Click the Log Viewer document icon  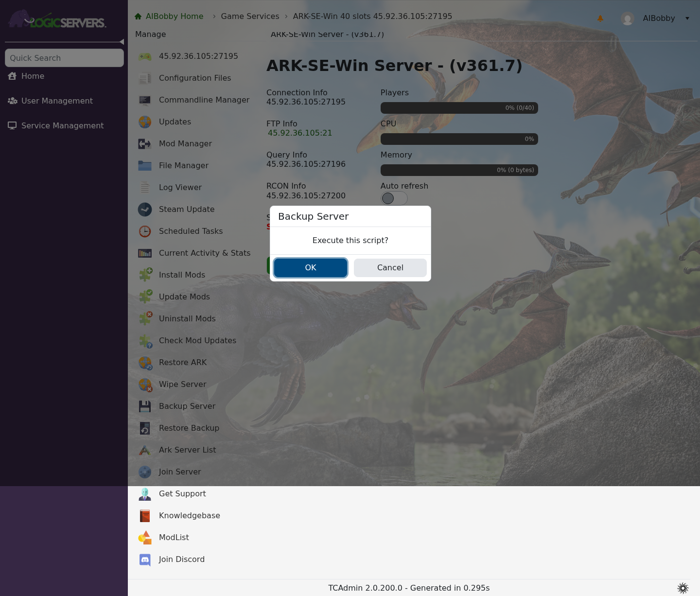(x=145, y=188)
